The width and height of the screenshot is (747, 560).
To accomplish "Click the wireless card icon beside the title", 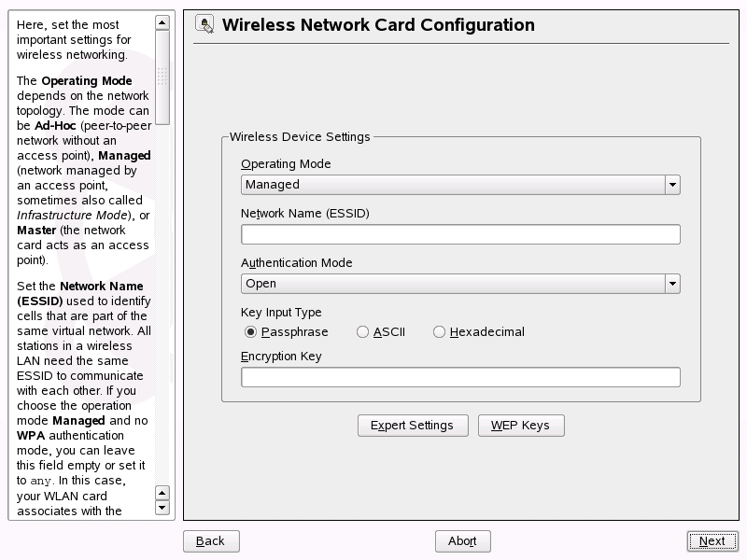I will pos(204,24).
